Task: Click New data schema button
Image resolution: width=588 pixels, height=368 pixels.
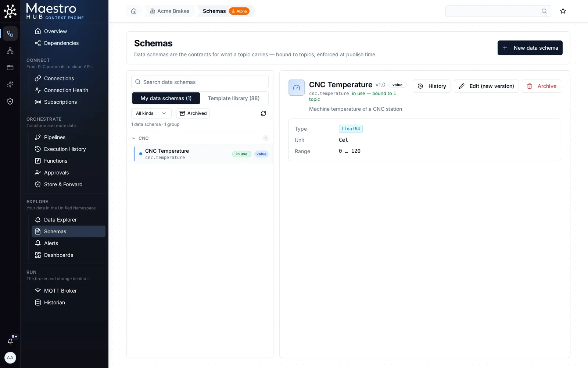Action: point(530,48)
